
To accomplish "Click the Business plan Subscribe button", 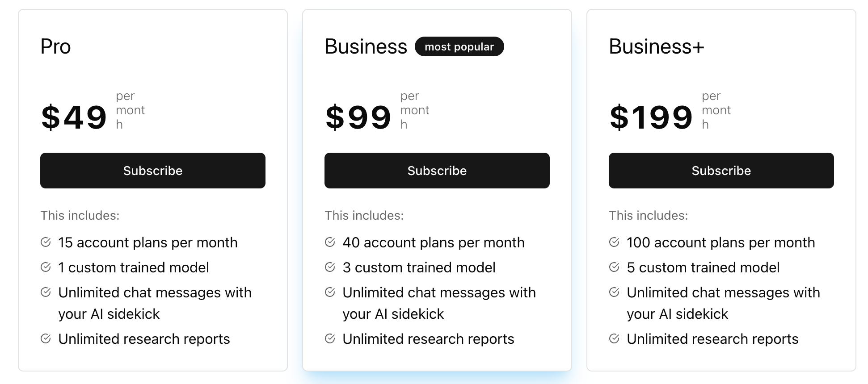I will click(437, 171).
